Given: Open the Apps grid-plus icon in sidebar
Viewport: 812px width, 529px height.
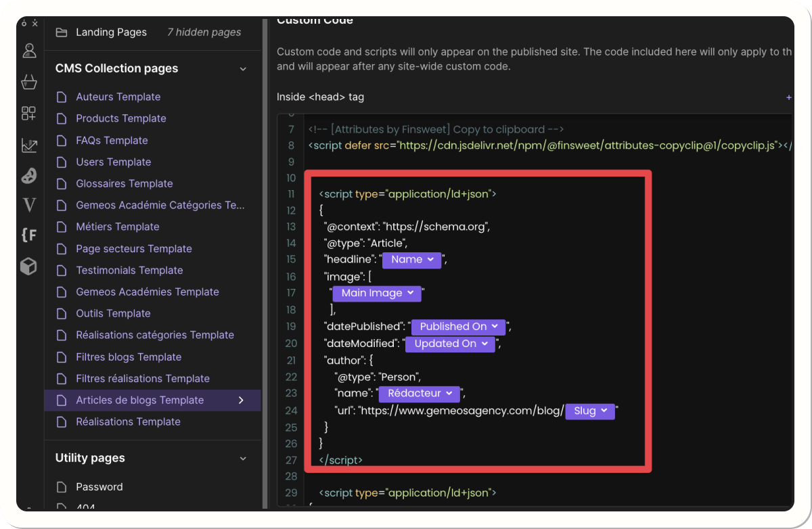Looking at the screenshot, I should [x=29, y=113].
